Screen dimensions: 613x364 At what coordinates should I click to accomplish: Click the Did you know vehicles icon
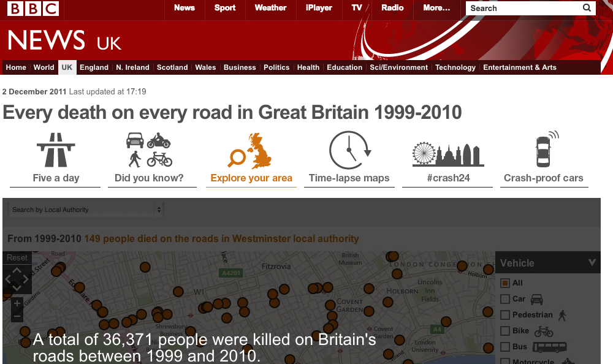[149, 150]
